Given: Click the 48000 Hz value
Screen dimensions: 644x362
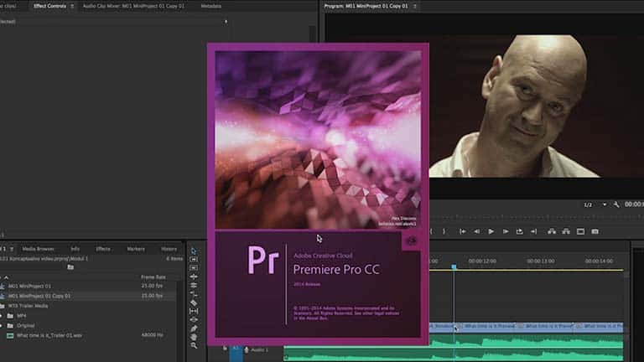Looking at the screenshot, I should click(152, 335).
